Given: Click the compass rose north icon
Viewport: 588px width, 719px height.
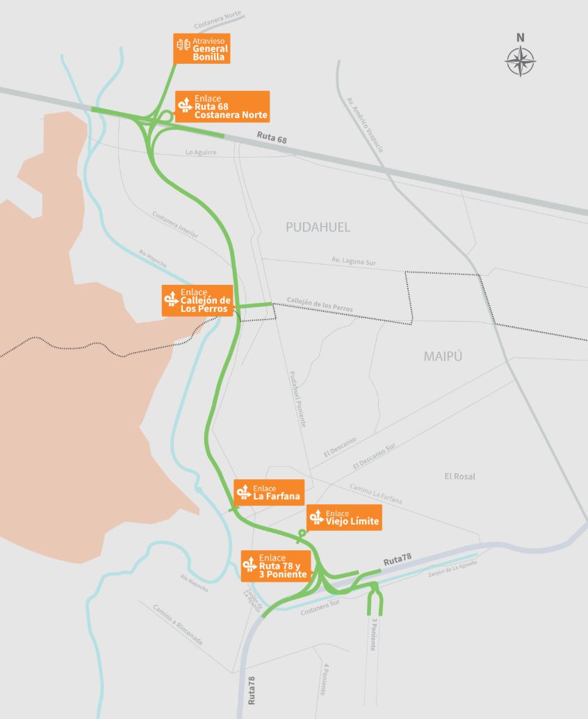Looking at the screenshot, I should 520,61.
